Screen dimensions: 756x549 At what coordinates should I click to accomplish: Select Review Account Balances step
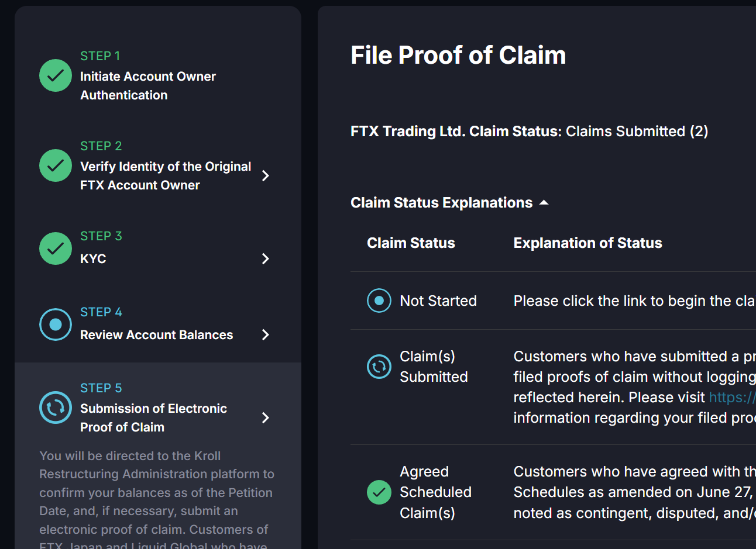(x=156, y=334)
